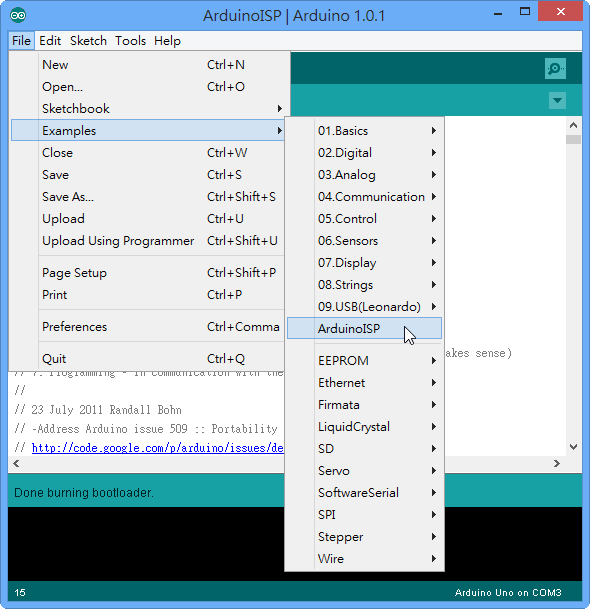Select Print menu entry
Screen dimensions: 590x609
pyautogui.click(x=148, y=295)
